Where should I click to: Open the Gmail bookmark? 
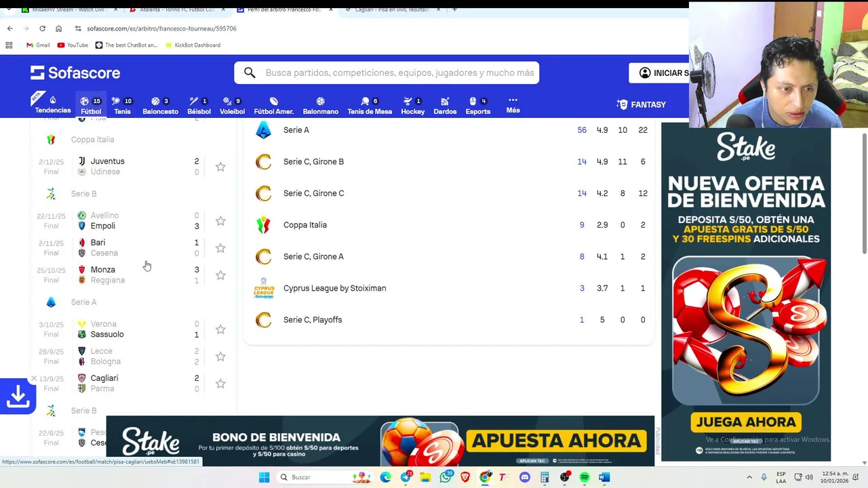point(38,45)
